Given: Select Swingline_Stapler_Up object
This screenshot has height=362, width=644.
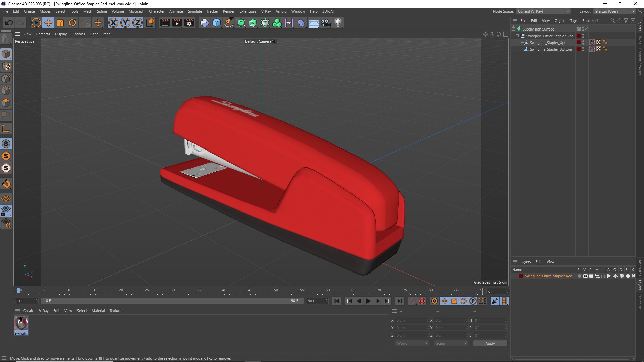Looking at the screenshot, I should point(547,43).
